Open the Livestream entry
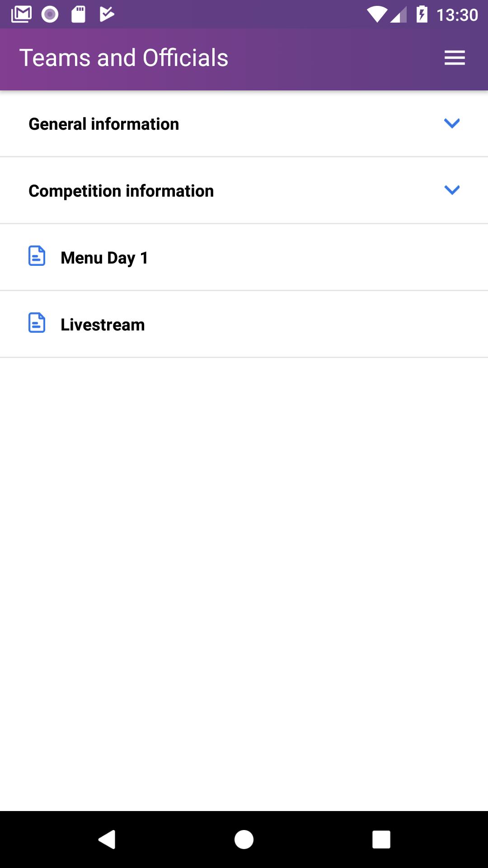 pyautogui.click(x=244, y=325)
